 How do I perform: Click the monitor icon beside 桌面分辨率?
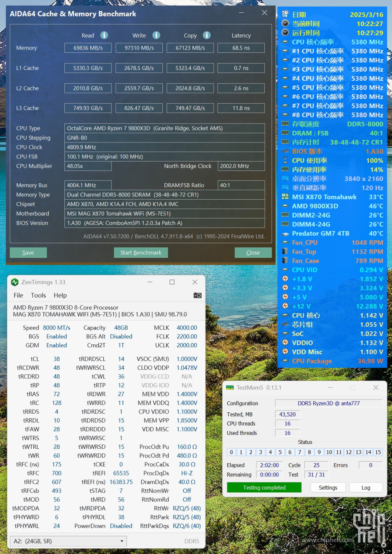click(x=285, y=178)
